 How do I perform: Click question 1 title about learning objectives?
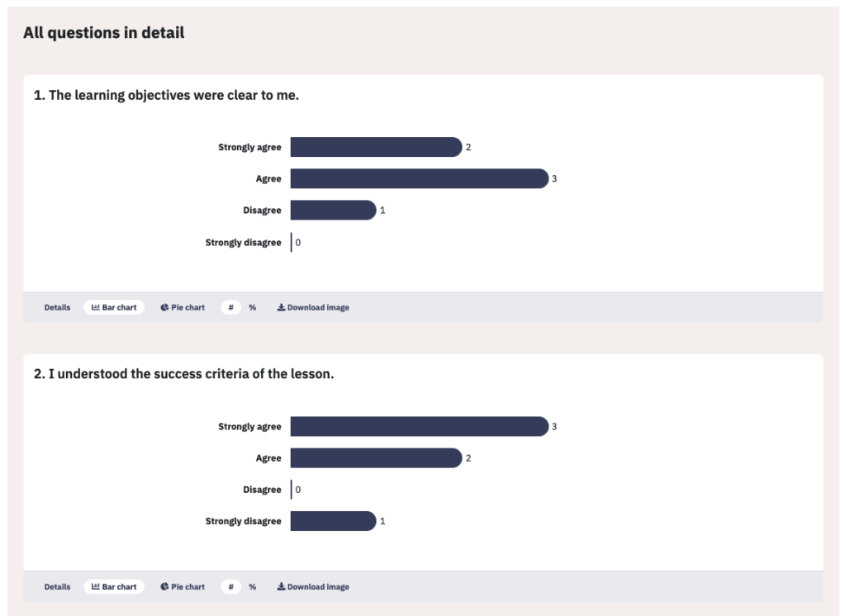[x=166, y=95]
